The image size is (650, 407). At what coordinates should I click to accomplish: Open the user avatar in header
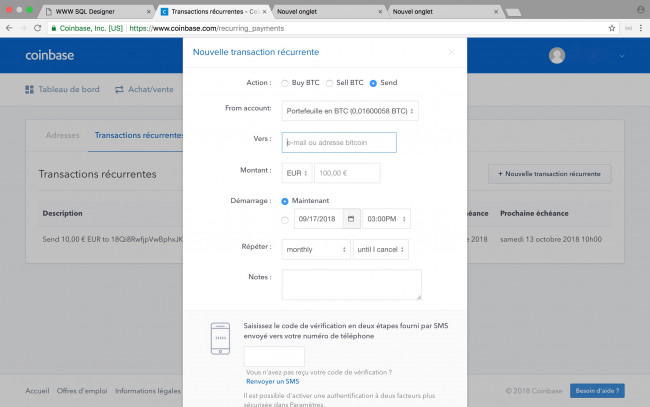(x=557, y=56)
